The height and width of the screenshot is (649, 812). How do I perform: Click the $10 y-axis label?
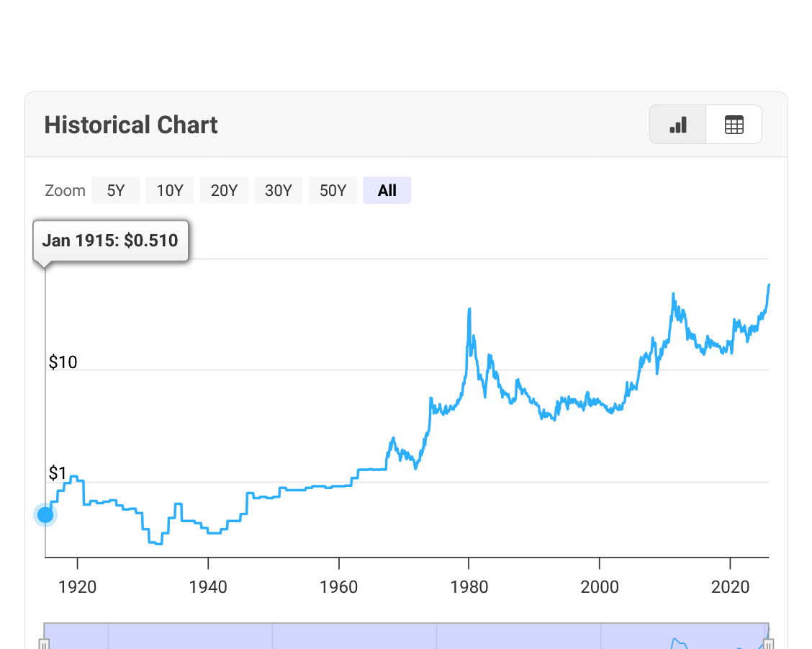pyautogui.click(x=63, y=362)
